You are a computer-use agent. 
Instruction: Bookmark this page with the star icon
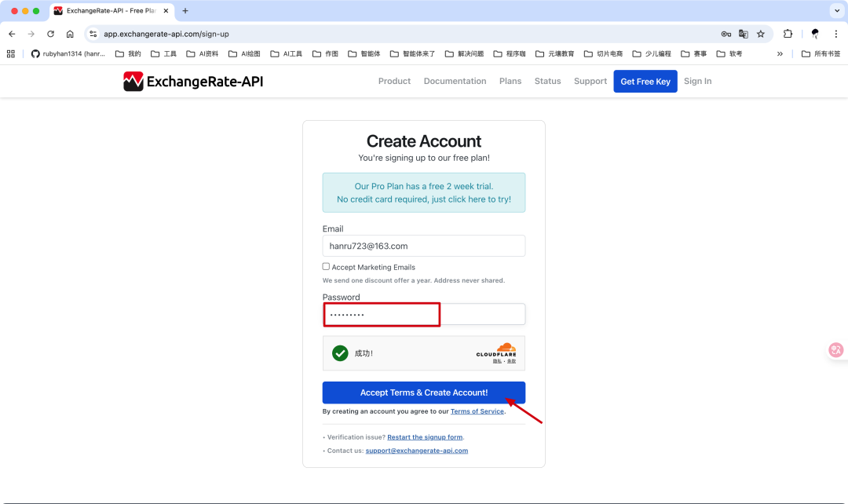coord(760,34)
